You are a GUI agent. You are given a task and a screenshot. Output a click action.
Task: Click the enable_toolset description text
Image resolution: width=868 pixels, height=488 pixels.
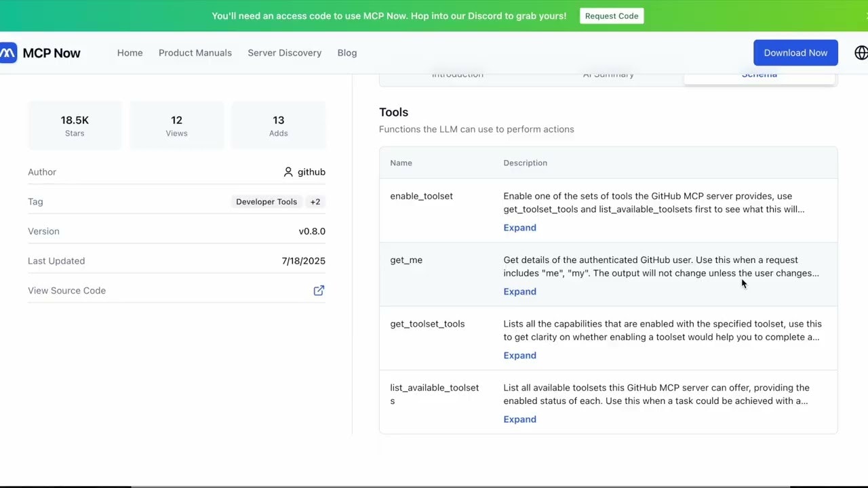(x=654, y=203)
